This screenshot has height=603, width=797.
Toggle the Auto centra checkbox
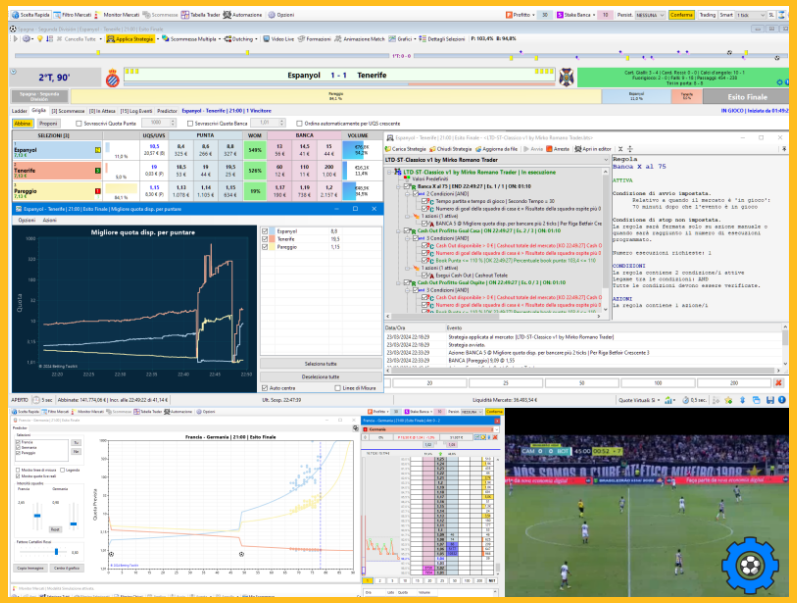point(264,387)
